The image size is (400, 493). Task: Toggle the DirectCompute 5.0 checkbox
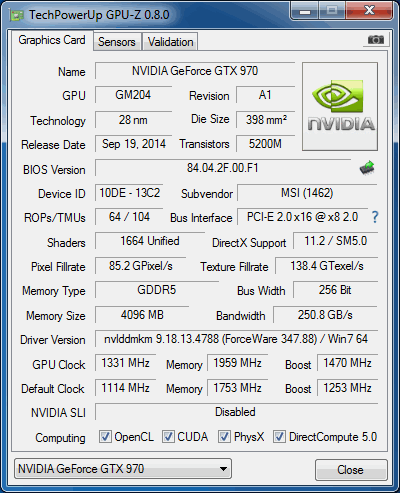(x=279, y=436)
